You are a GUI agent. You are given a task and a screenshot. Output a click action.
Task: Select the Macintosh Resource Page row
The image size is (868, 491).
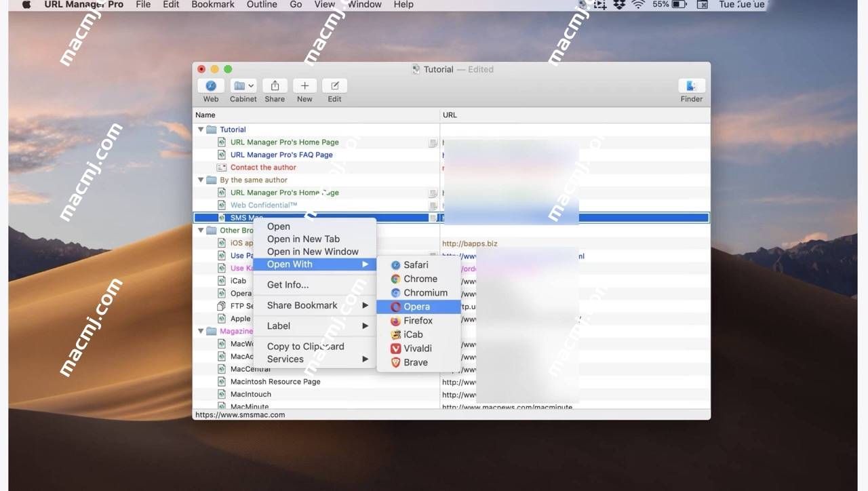451,382
